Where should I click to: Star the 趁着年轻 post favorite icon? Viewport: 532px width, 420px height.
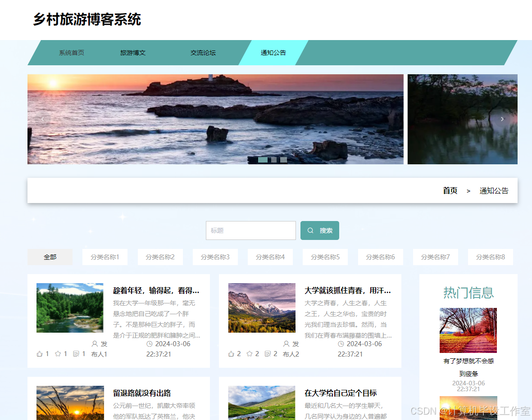tap(58, 354)
